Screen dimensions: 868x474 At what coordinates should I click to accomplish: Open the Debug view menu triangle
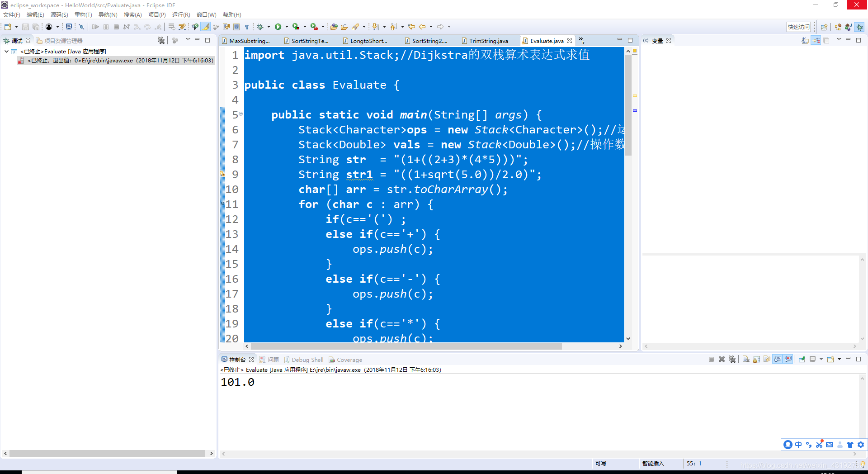pyautogui.click(x=188, y=40)
